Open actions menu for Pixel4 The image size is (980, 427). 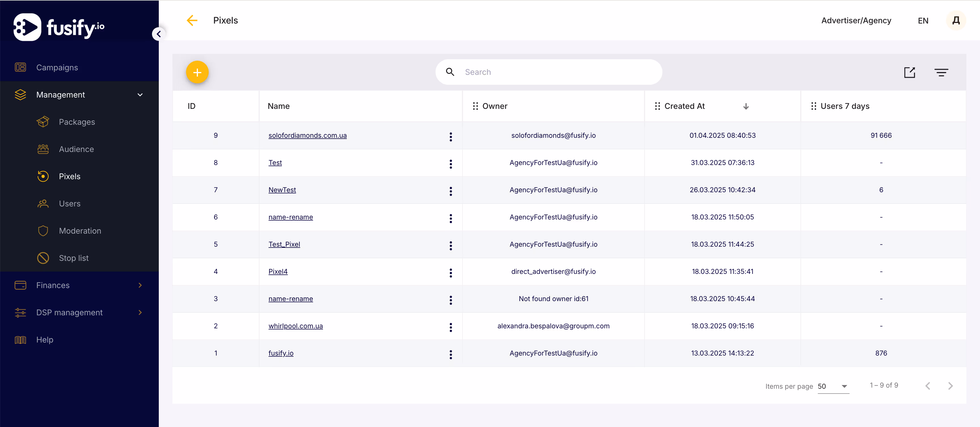[x=451, y=273]
